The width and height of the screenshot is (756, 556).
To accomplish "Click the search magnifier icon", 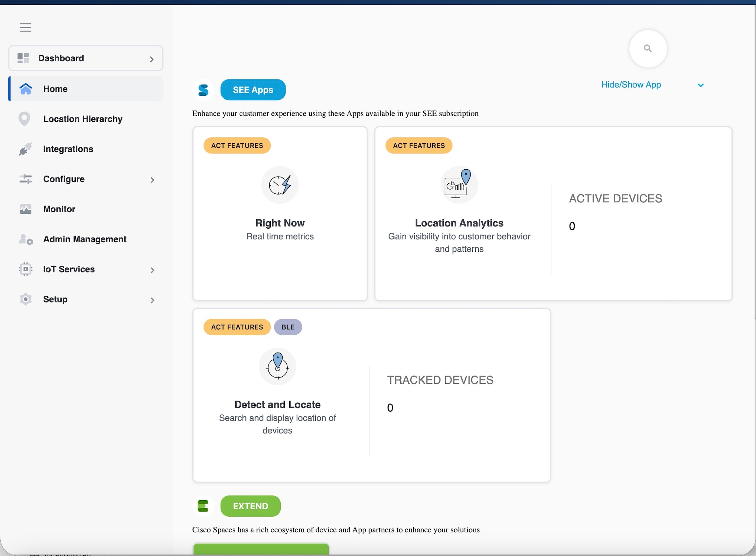I will click(x=648, y=49).
